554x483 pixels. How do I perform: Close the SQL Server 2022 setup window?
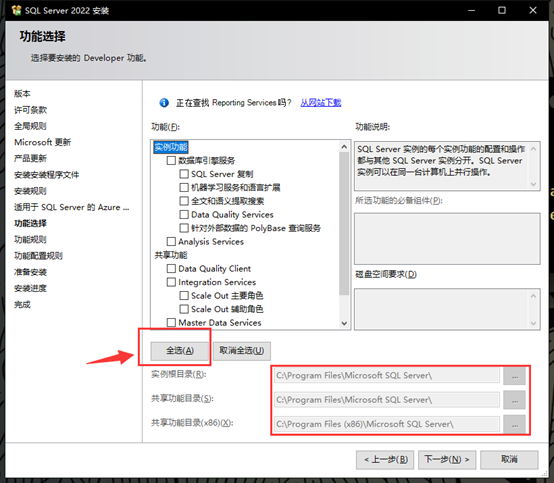click(x=533, y=10)
